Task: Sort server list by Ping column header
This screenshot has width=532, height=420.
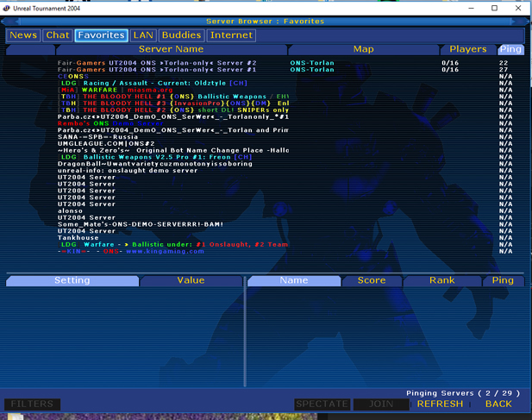Action: point(510,49)
